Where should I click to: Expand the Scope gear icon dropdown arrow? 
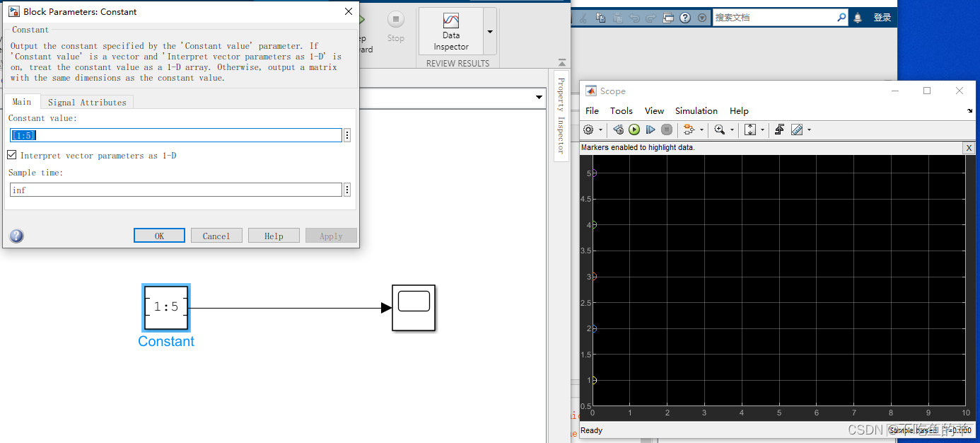tap(601, 130)
